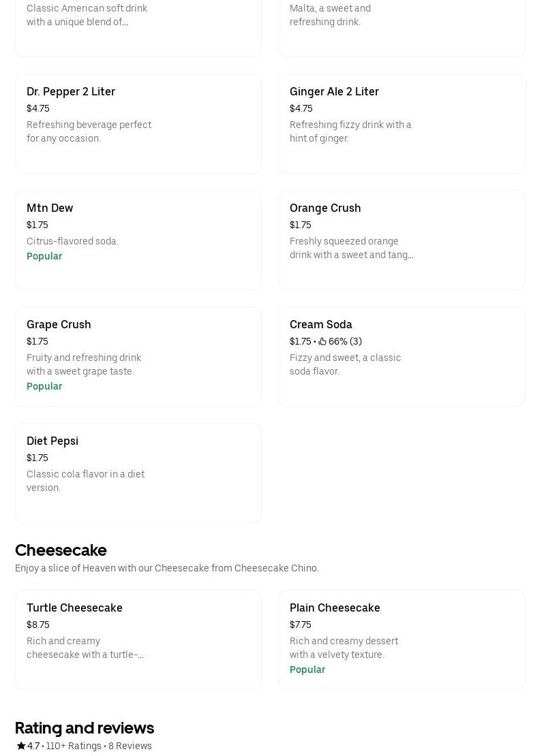548x756 pixels.
Task: Click the Popular tag on Mtn Dew
Action: point(44,256)
